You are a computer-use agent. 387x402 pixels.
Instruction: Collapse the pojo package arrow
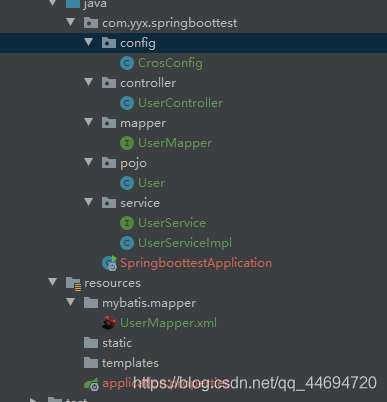tap(89, 162)
